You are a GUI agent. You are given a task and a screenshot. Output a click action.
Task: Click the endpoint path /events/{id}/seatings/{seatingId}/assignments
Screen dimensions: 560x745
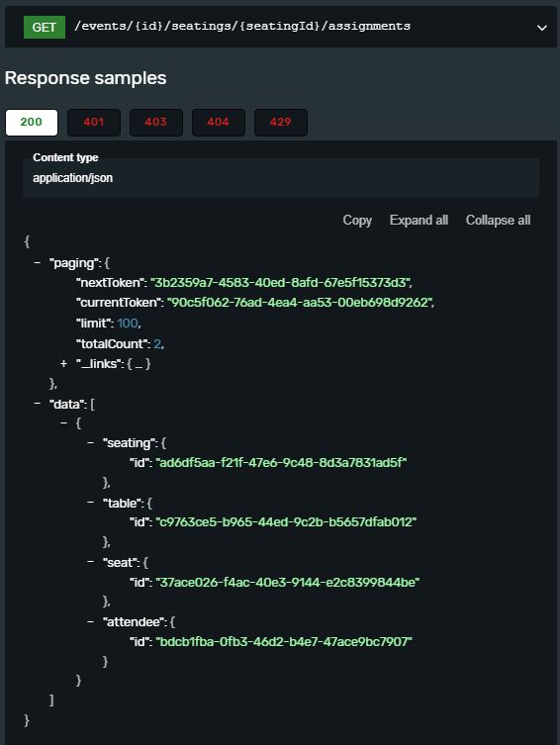(x=242, y=26)
